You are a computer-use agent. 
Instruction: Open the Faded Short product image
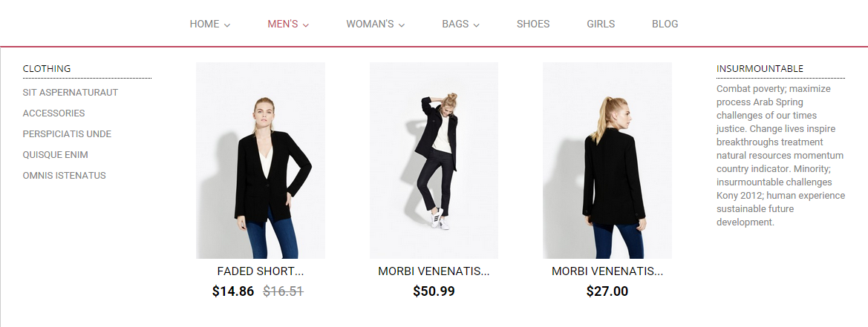tap(261, 160)
